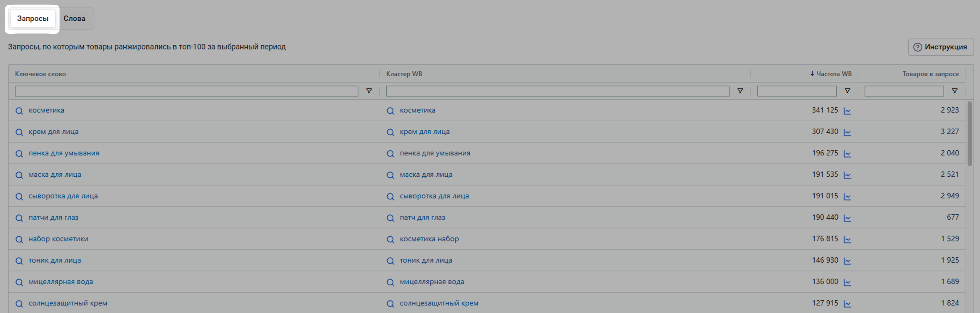Select frequency value 341 125
The image size is (980, 313).
[x=825, y=110]
